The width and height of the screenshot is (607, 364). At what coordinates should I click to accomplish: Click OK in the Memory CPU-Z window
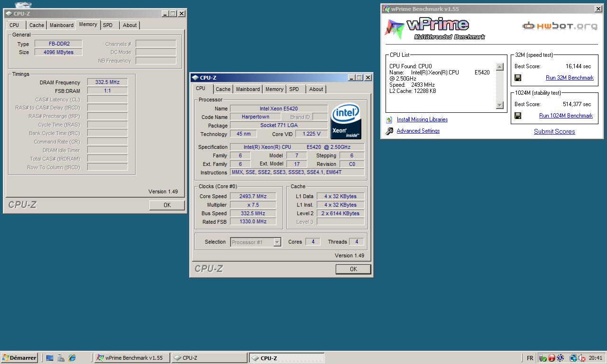click(x=167, y=205)
